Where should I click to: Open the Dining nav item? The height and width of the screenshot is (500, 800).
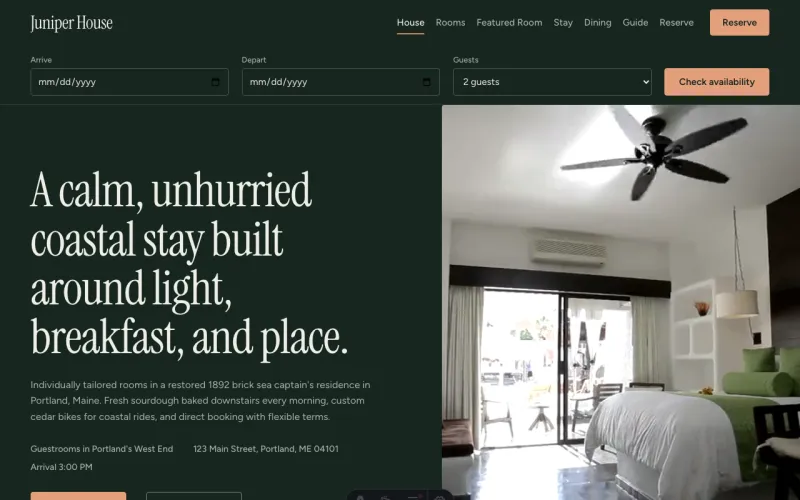pyautogui.click(x=597, y=22)
